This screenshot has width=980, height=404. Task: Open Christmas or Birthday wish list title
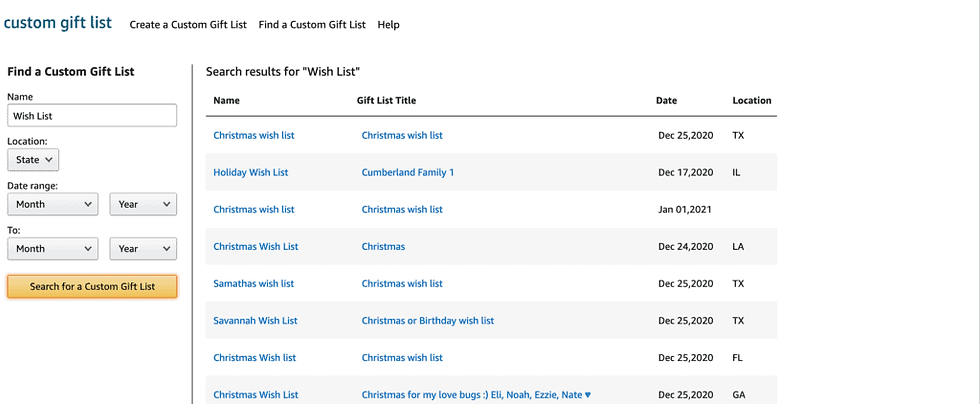click(x=428, y=320)
